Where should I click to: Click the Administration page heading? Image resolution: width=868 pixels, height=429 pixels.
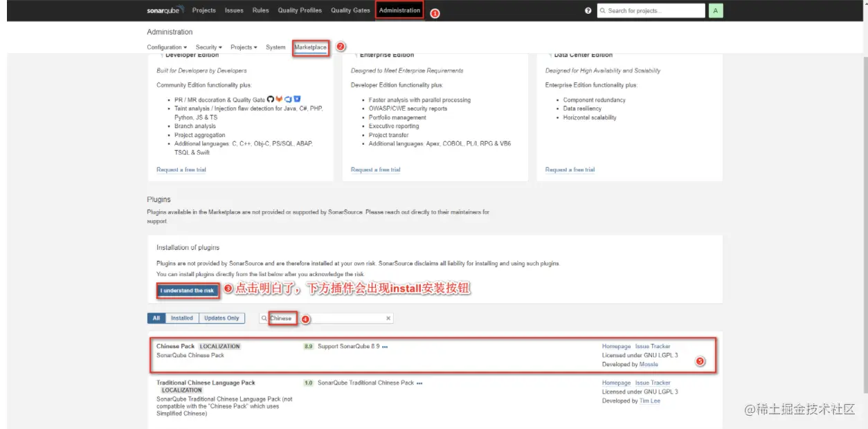170,32
